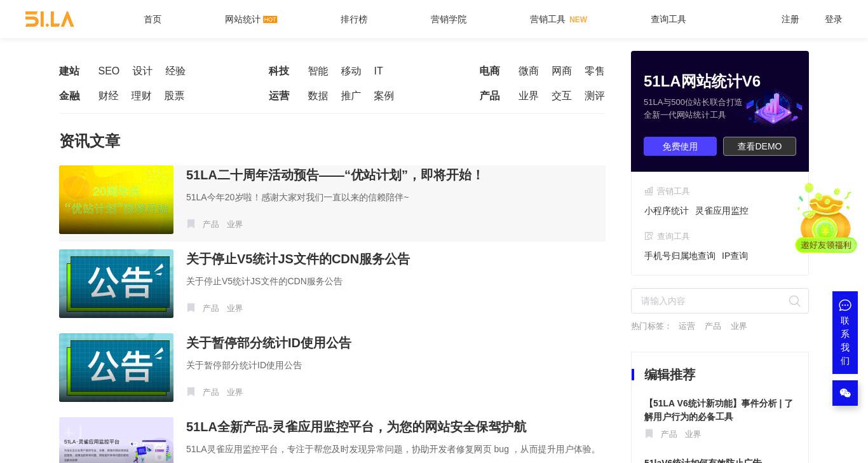Screen dimensions: 868x463
Task: Click the 产品 hot tag
Action: pos(713,326)
